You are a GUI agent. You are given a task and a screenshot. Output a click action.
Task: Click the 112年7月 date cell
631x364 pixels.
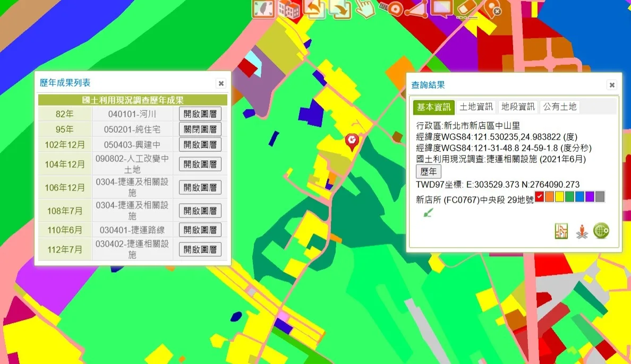click(x=64, y=249)
